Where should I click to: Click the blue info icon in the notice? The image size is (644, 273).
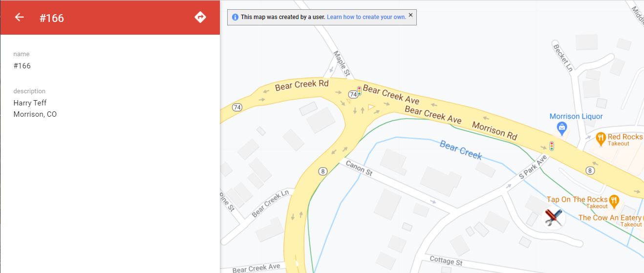pos(235,17)
